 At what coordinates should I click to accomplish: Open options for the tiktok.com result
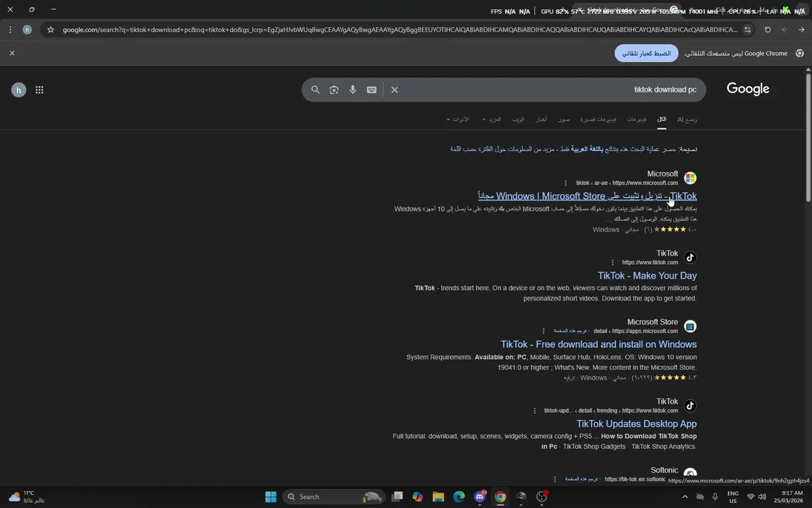click(x=612, y=262)
